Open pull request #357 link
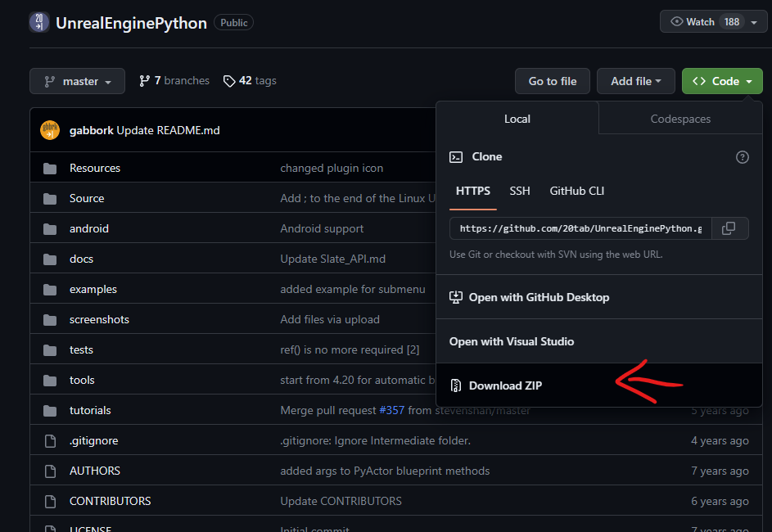This screenshot has width=772, height=532. click(392, 410)
